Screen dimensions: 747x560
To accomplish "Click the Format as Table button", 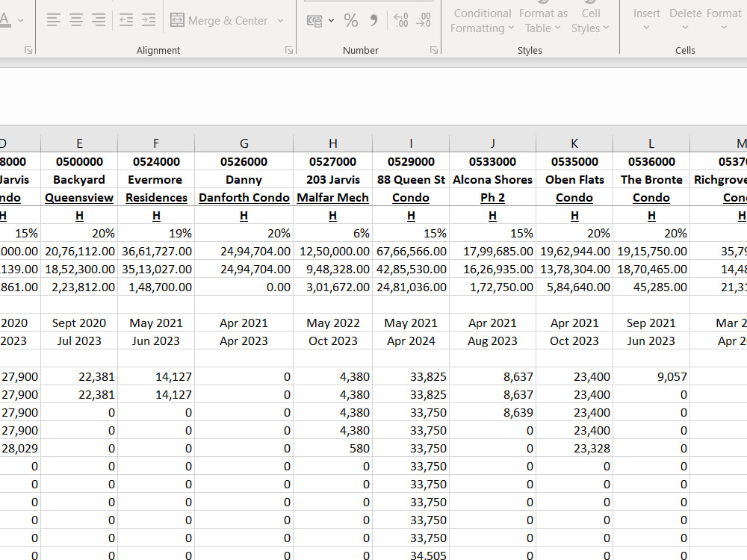I will tap(543, 20).
